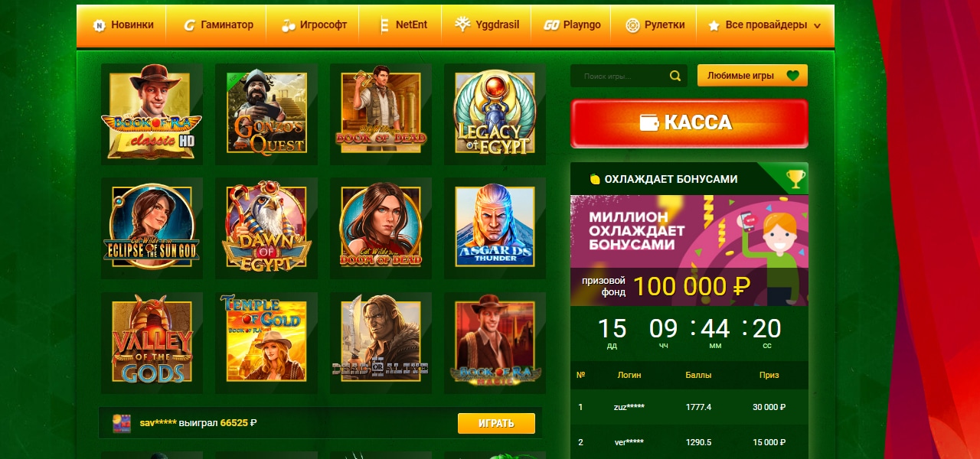Click the trophy icon in tournament header
This screenshot has width=980, height=459.
795,179
